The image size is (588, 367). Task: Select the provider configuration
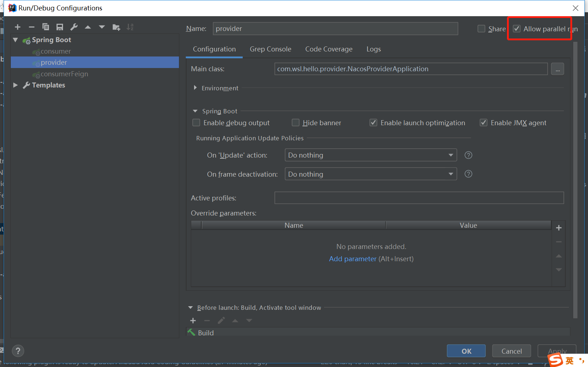[95, 62]
